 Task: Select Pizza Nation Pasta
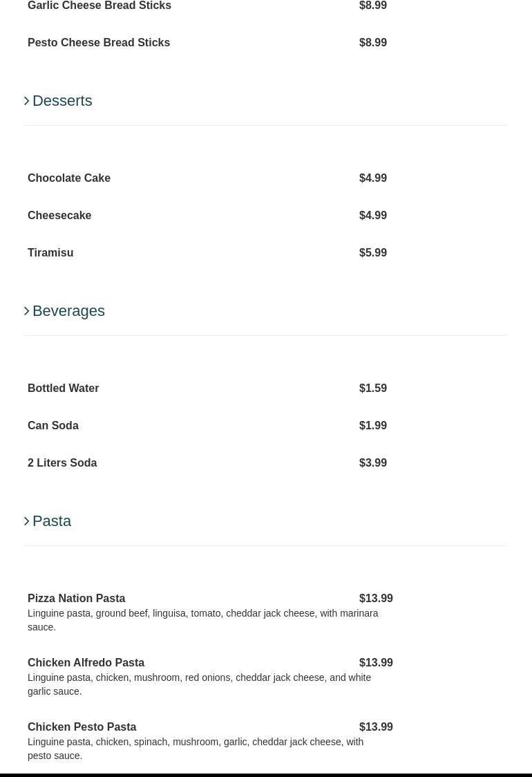77,599
